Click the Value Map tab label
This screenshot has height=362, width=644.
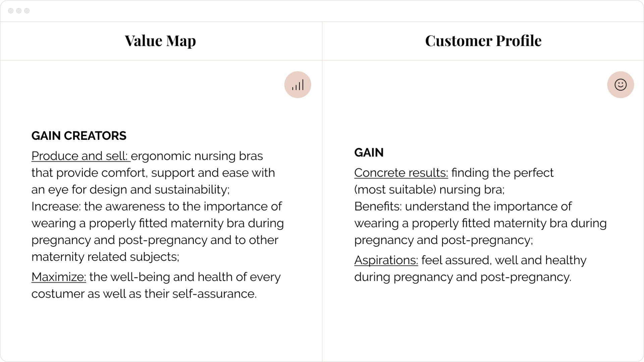160,40
